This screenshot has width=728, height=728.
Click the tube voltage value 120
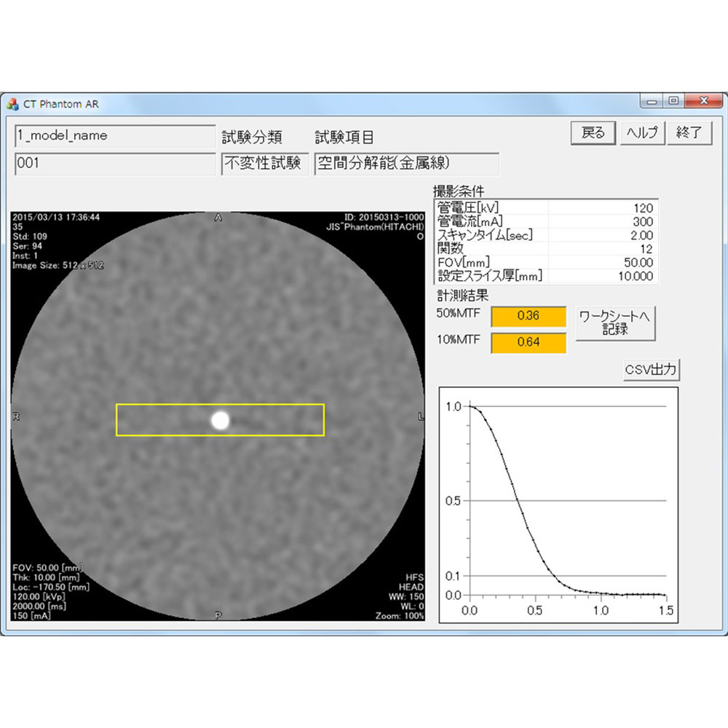click(x=643, y=208)
